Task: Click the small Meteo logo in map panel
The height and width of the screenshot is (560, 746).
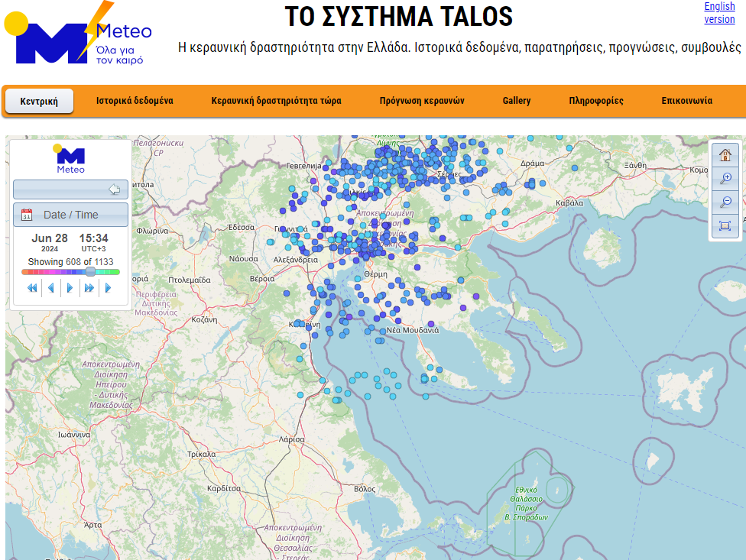Action: coord(70,159)
